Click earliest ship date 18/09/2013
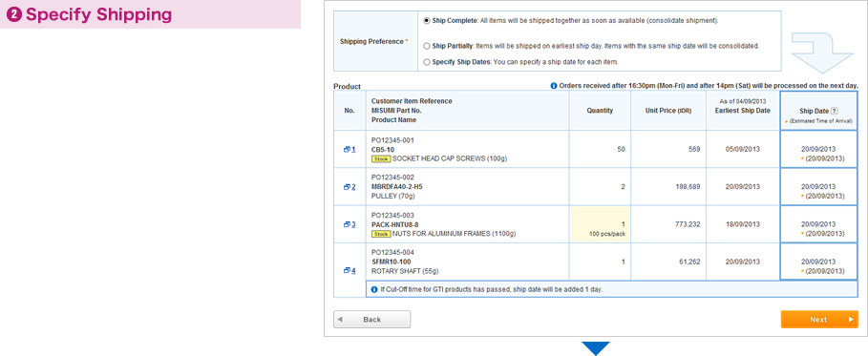 [x=743, y=224]
